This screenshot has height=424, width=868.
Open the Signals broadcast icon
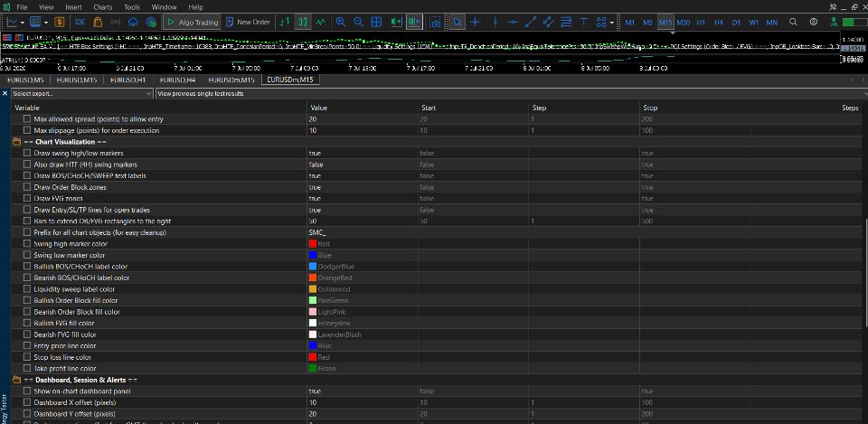pos(115,22)
